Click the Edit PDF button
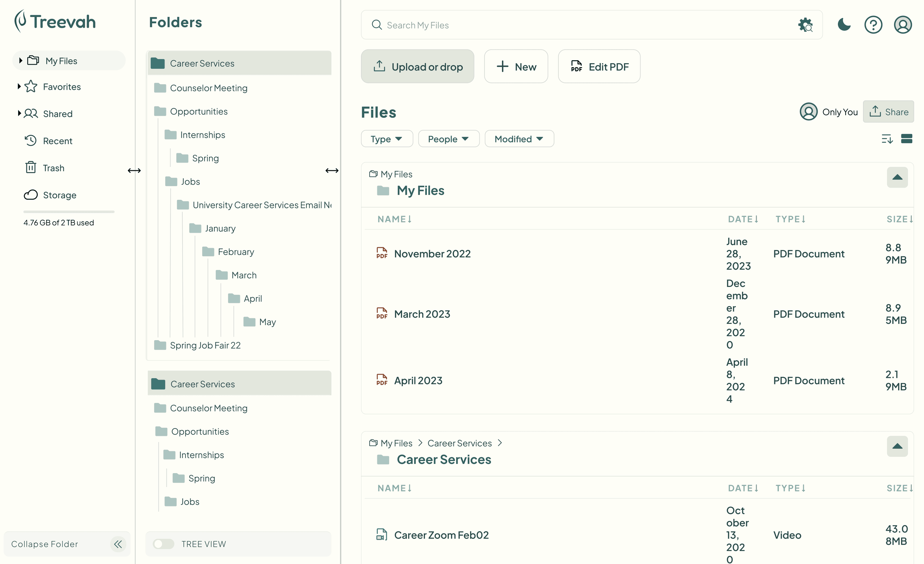 coord(599,66)
